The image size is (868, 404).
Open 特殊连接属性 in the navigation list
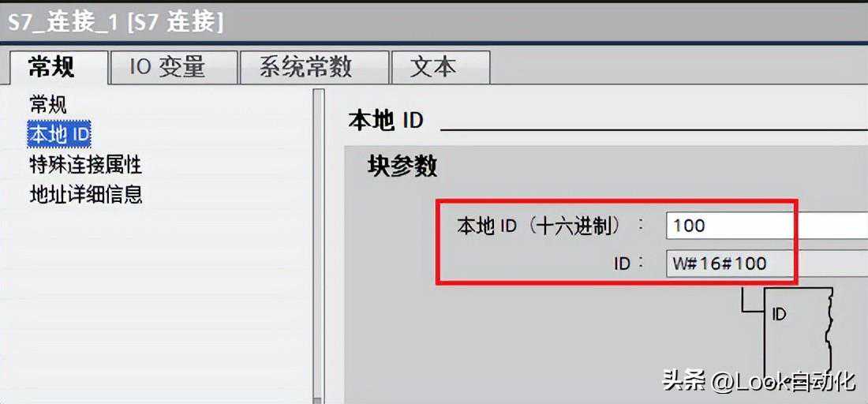85,165
